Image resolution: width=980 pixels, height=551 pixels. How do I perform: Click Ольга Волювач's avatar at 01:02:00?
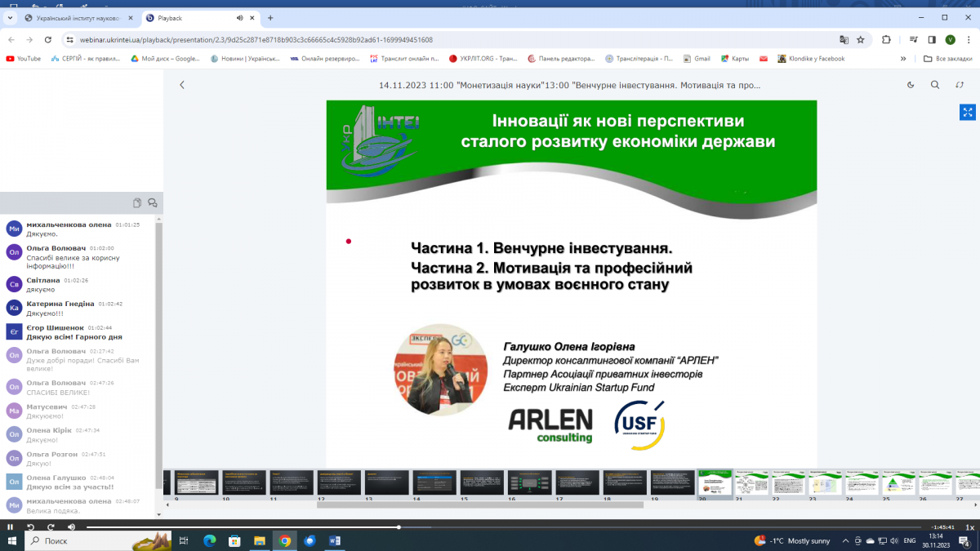pos(13,252)
